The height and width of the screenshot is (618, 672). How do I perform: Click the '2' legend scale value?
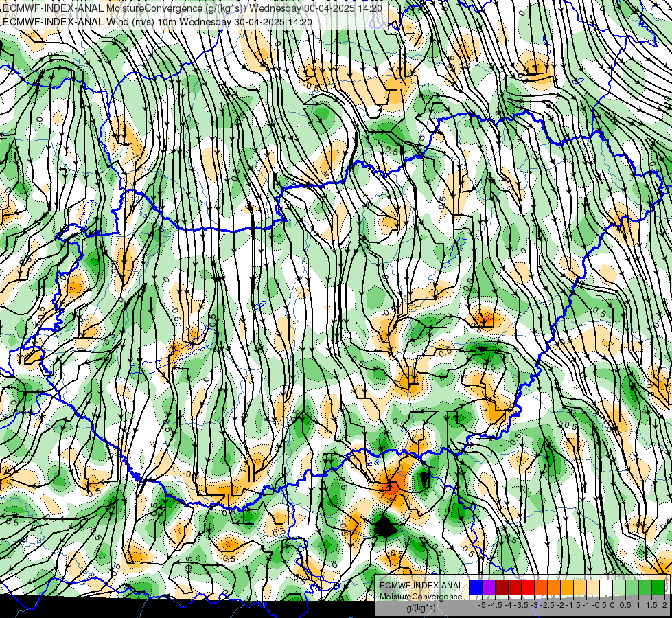664,605
